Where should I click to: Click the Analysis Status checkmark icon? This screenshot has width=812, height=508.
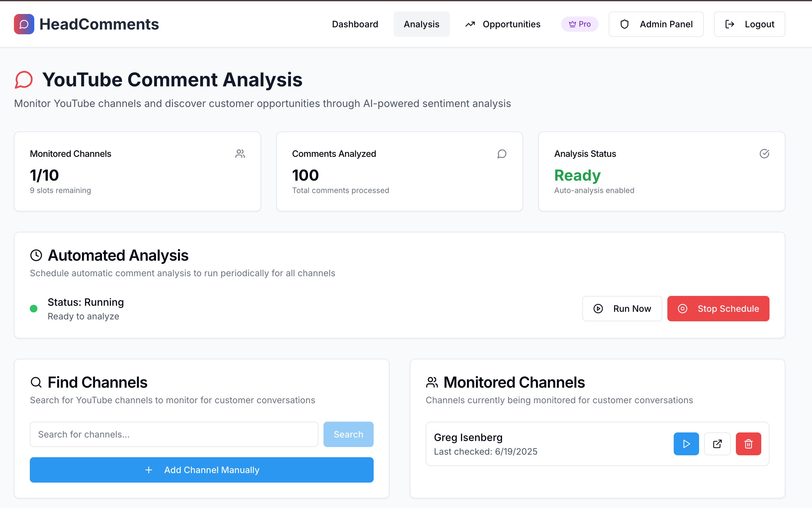pos(764,154)
